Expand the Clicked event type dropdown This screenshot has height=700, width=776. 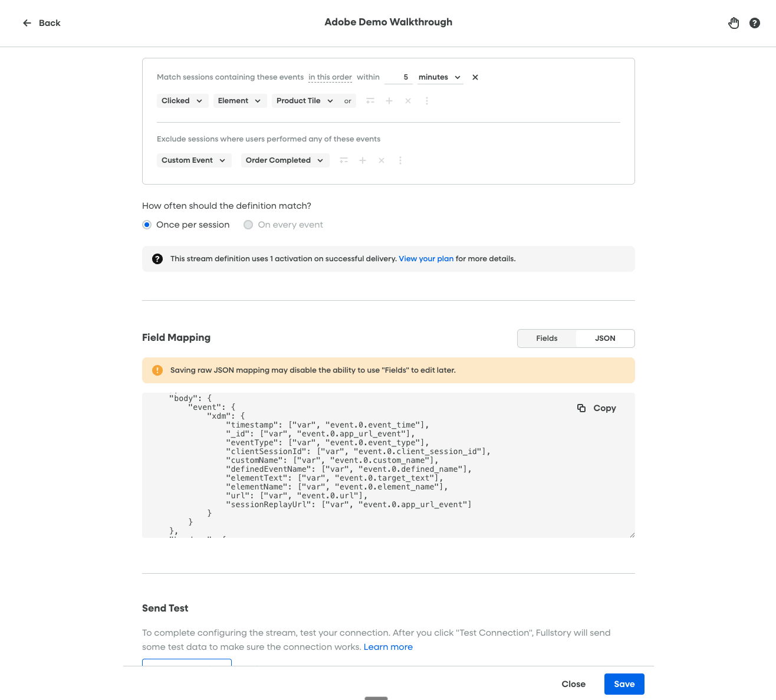182,101
